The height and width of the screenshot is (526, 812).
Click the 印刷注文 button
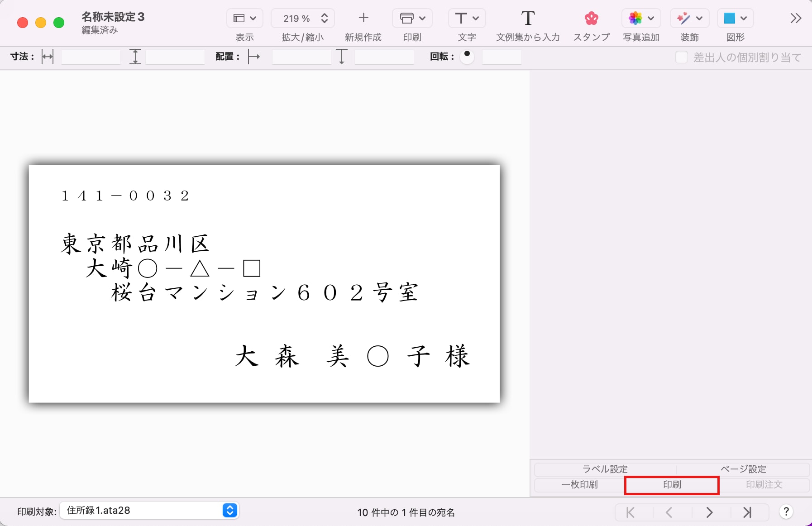[x=764, y=484]
